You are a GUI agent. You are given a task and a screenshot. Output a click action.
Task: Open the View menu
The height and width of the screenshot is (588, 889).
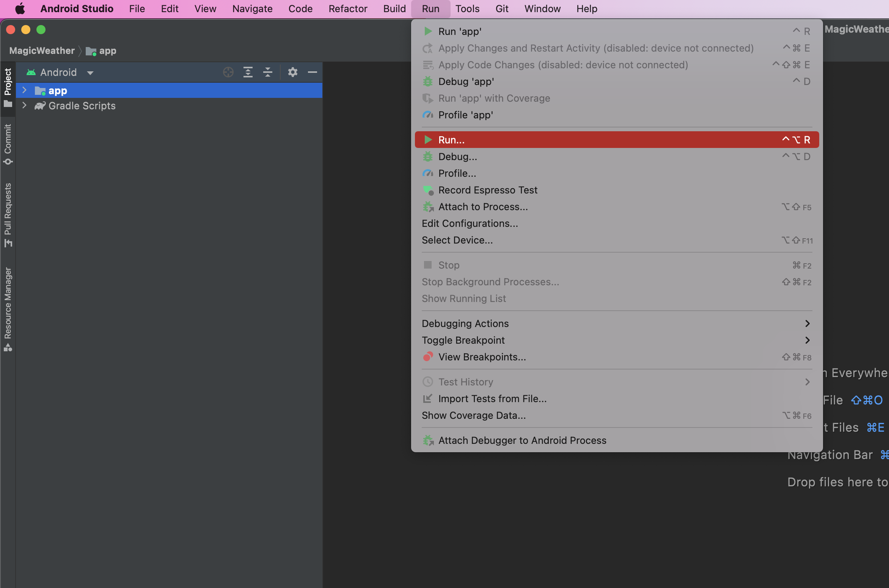coord(205,8)
